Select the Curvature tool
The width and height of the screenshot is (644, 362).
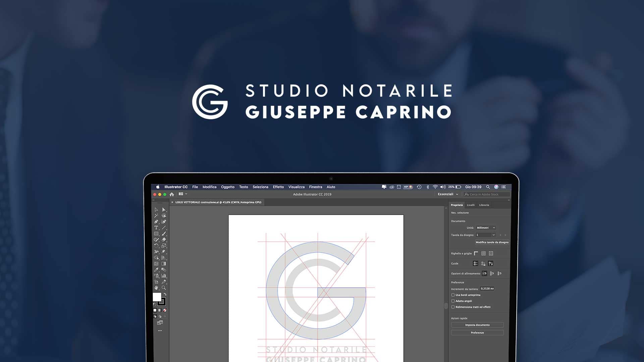[x=164, y=222]
